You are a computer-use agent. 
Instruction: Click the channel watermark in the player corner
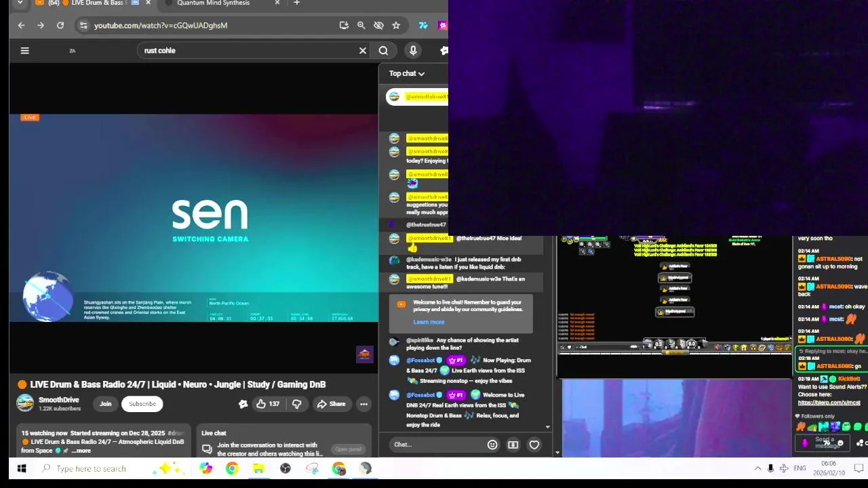tap(364, 354)
